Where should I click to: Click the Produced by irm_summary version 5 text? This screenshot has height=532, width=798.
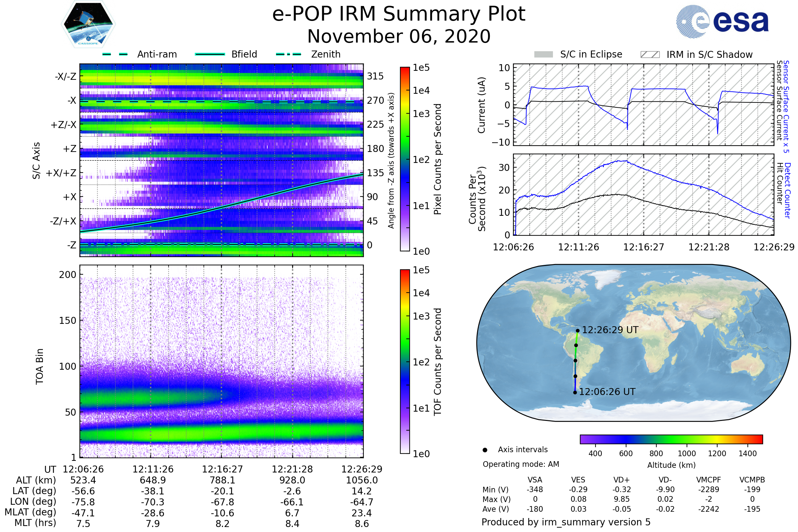click(566, 522)
